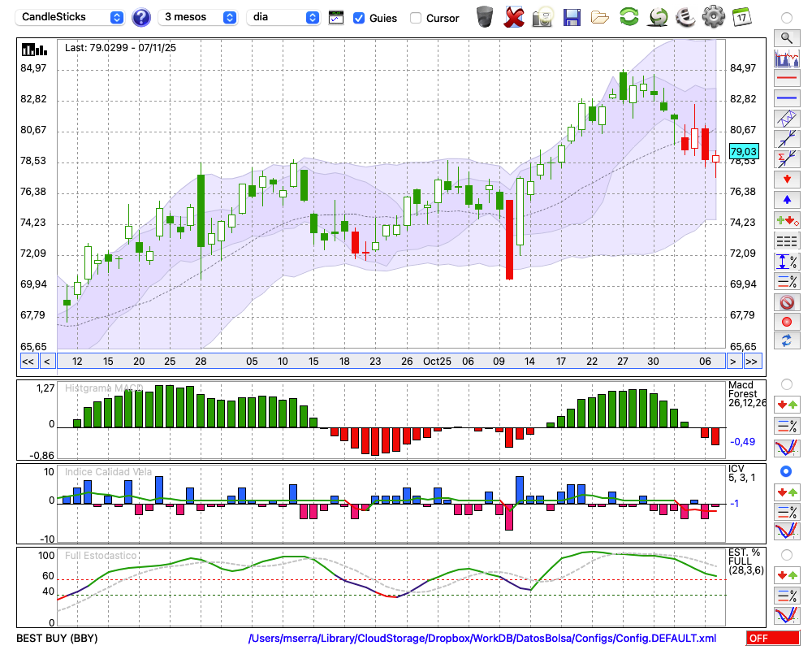The height and width of the screenshot is (650, 812).
Task: Click the chart window icon beside dia
Action: (x=336, y=18)
